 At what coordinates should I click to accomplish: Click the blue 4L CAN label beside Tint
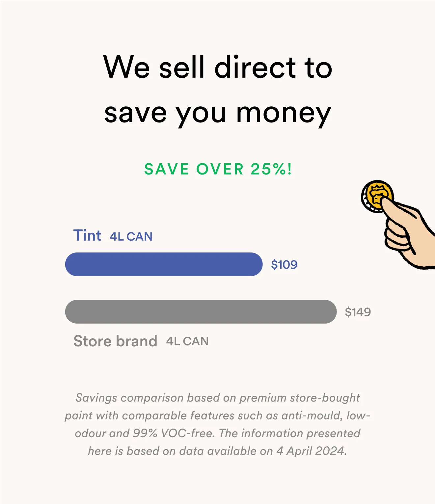tap(131, 237)
